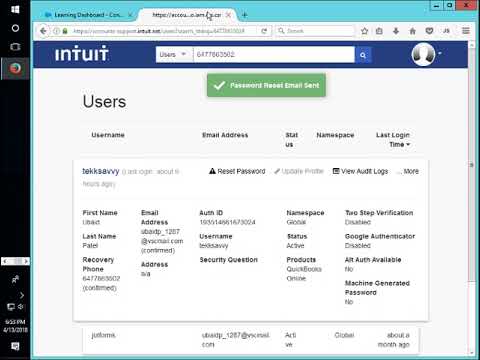Close the Learning Dashboard tab
The image size is (480, 360).
[130, 15]
